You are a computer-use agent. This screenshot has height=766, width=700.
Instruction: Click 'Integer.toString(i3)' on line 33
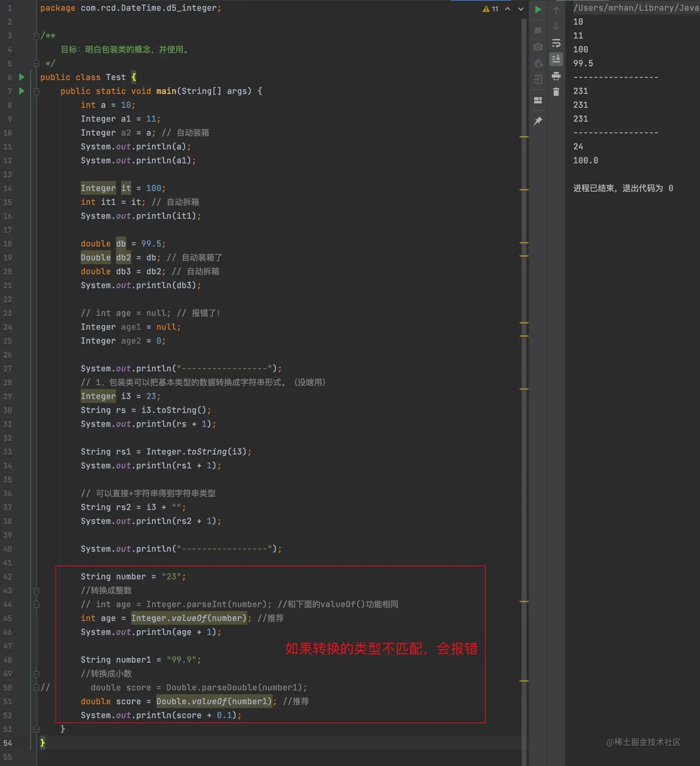[196, 452]
